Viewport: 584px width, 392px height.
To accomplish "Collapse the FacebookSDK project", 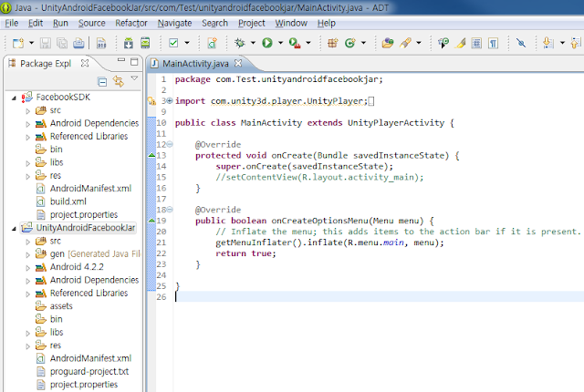I will pos(14,98).
